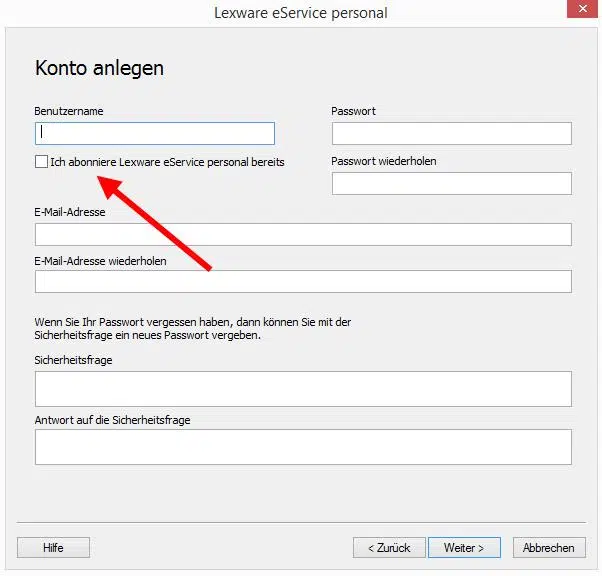602x576 pixels.
Task: Select 'Antwort auf die Sicherheitsfrage' field
Action: pyautogui.click(x=303, y=447)
